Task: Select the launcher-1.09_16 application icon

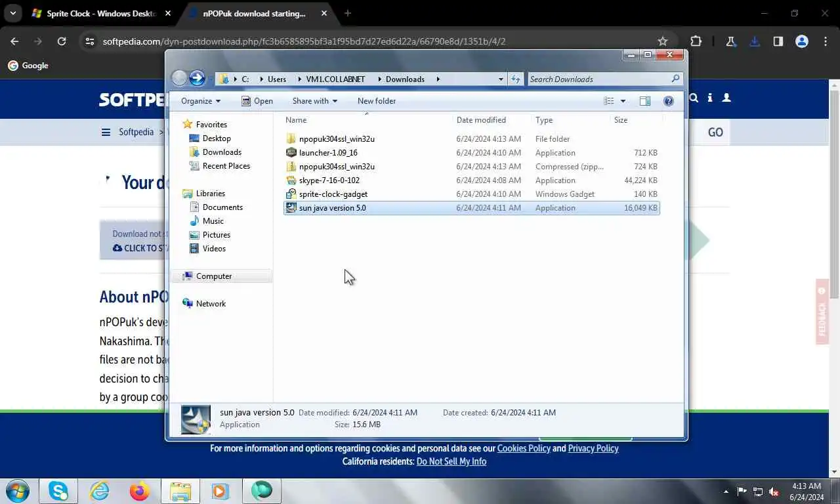Action: click(291, 153)
